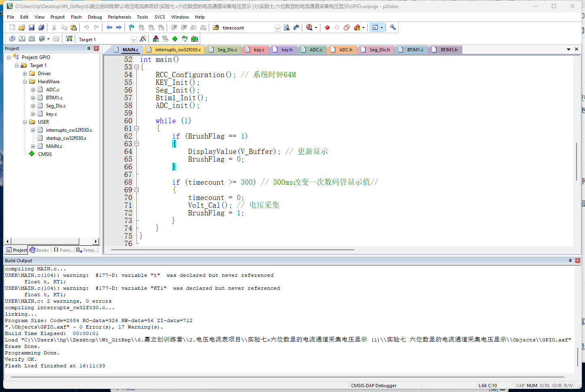Image resolution: width=585 pixels, height=392 pixels.
Task: Switch to the Seg_Dis.c editor tab
Action: point(223,50)
